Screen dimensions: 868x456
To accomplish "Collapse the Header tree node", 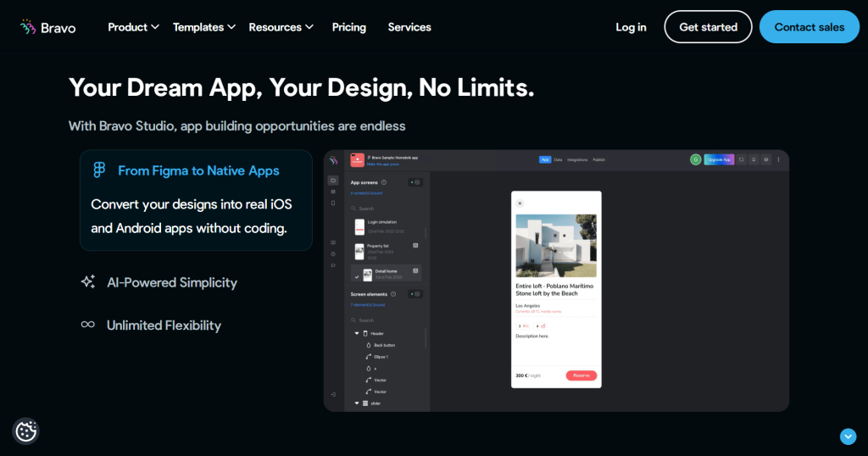I will point(357,333).
